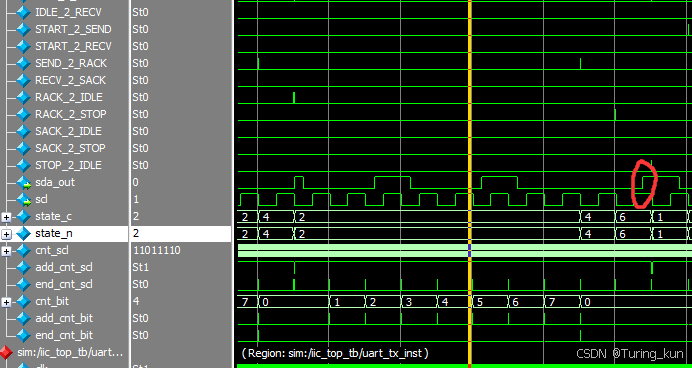Viewport: 692px width, 368px height.
Task: Select the state_c signal name
Action: (53, 216)
